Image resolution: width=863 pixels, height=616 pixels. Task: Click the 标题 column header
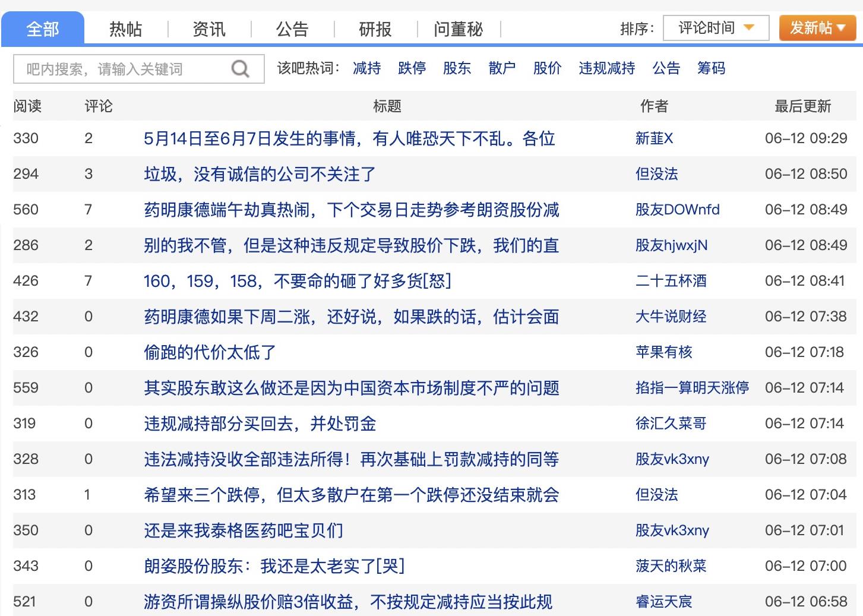point(387,106)
